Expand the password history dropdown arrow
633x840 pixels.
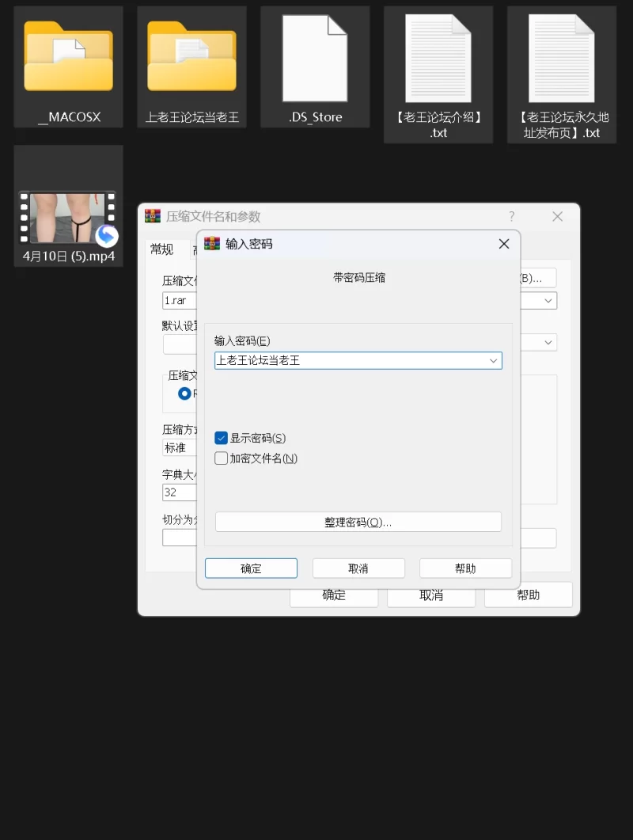[x=494, y=361]
